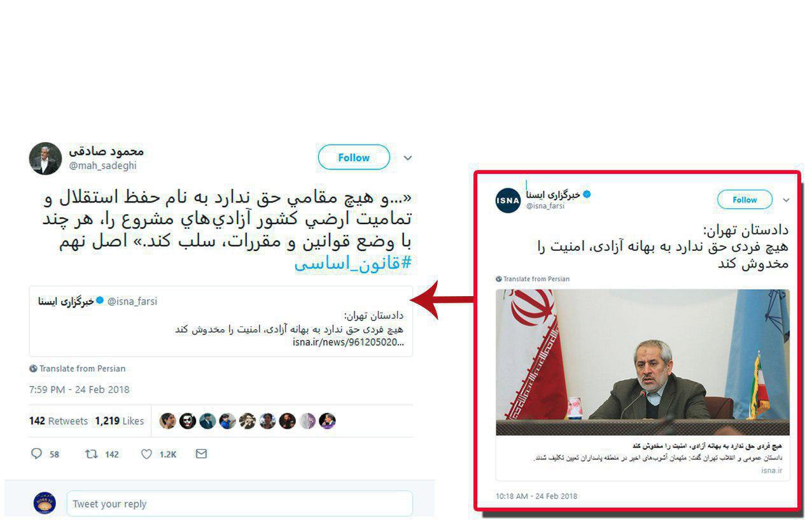
Task: Follow @isna_farsi with the Follow button
Action: (x=745, y=200)
